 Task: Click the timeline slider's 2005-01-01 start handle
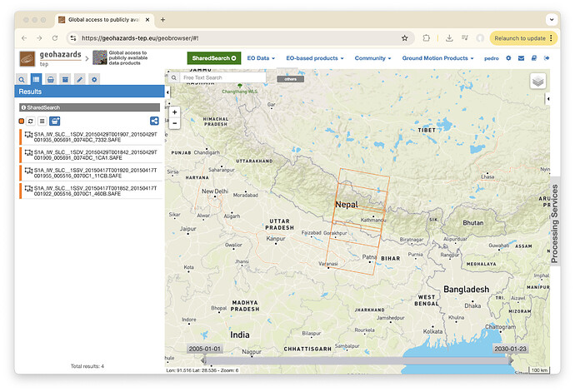pyautogui.click(x=204, y=361)
